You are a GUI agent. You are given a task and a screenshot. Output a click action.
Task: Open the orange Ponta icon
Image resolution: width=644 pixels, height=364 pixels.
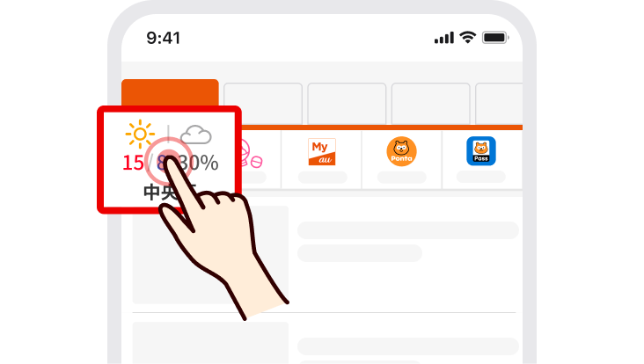[402, 151]
